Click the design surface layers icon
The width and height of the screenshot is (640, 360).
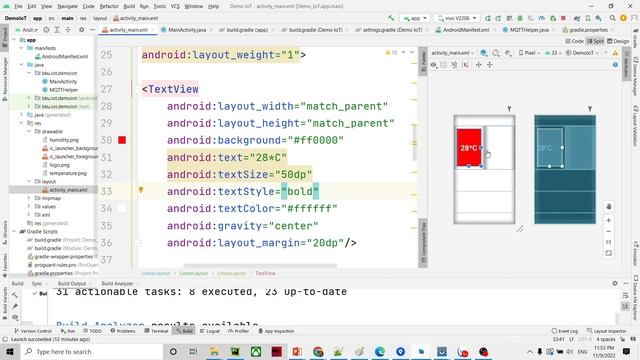pyautogui.click(x=484, y=53)
